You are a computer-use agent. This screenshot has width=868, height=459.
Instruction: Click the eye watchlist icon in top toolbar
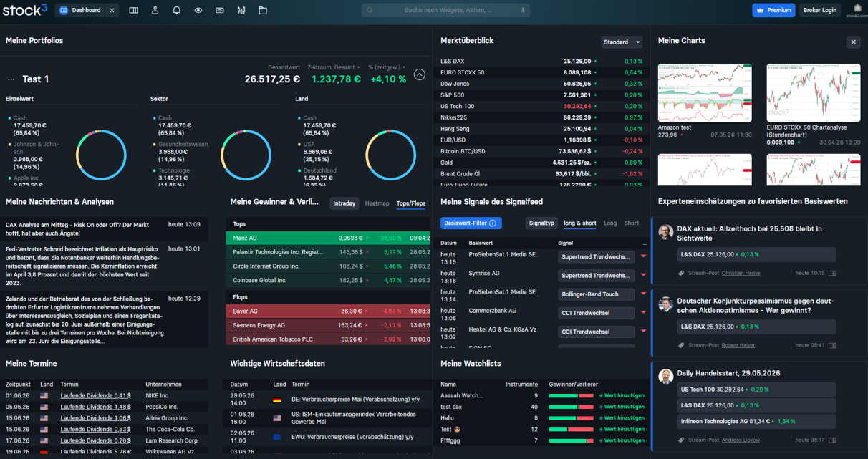tap(198, 11)
